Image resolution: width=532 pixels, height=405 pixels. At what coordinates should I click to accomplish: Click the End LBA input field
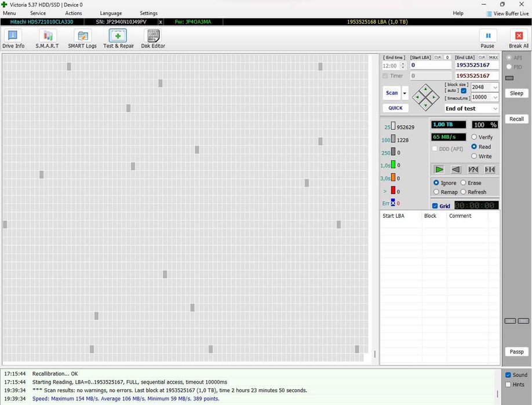point(477,65)
